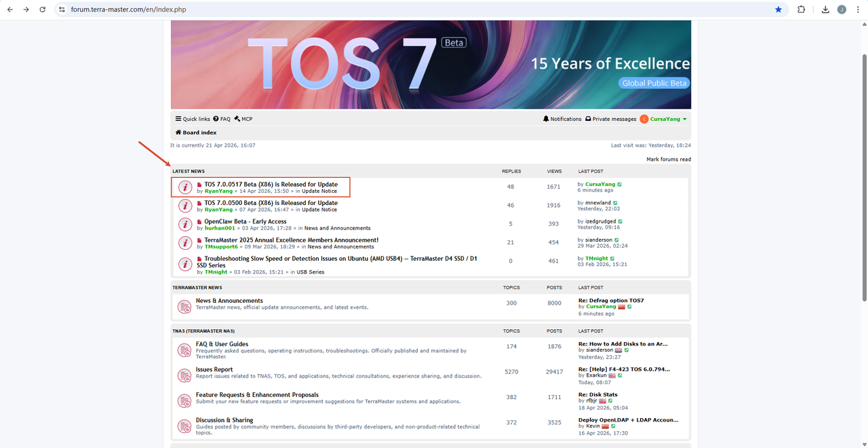Open the Discussion & Sharing forum

click(224, 420)
